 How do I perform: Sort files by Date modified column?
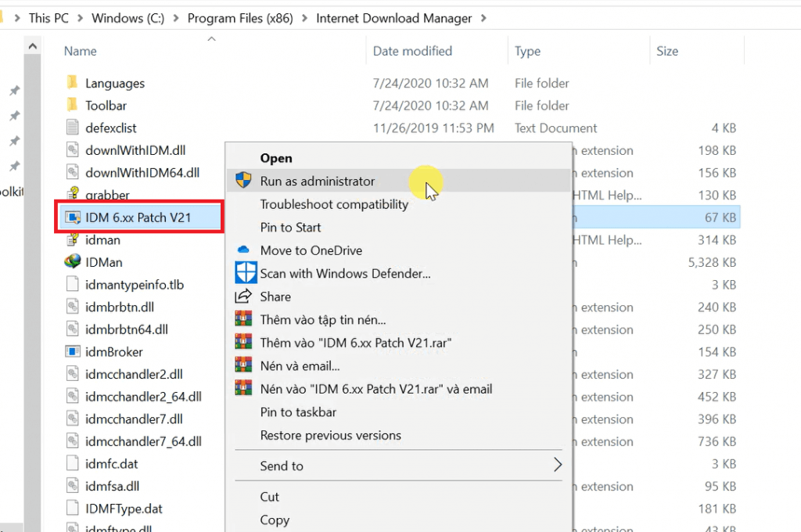[412, 51]
